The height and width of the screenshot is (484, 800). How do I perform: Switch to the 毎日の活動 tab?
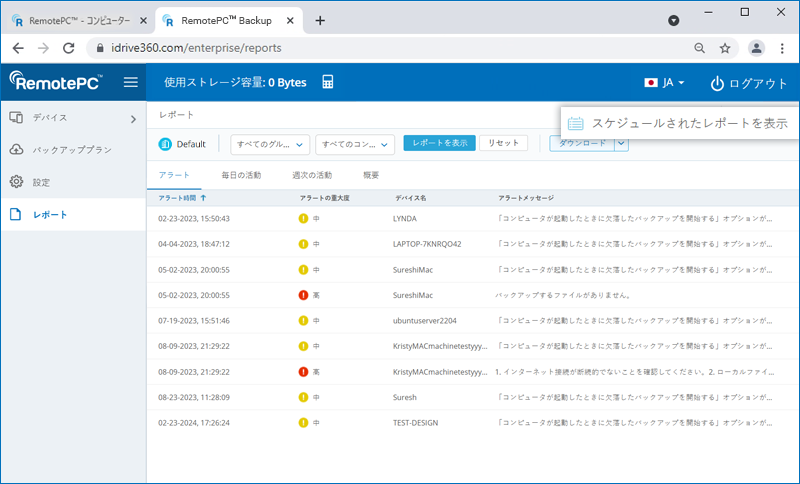coord(241,175)
